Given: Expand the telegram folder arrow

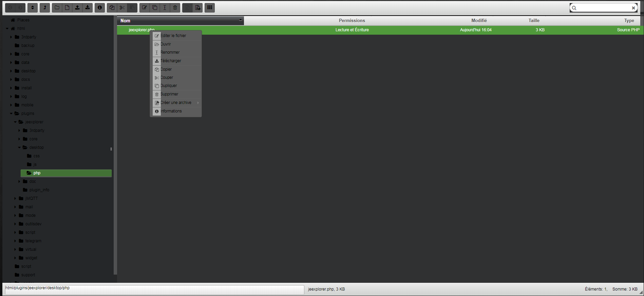Looking at the screenshot, I should (x=15, y=241).
